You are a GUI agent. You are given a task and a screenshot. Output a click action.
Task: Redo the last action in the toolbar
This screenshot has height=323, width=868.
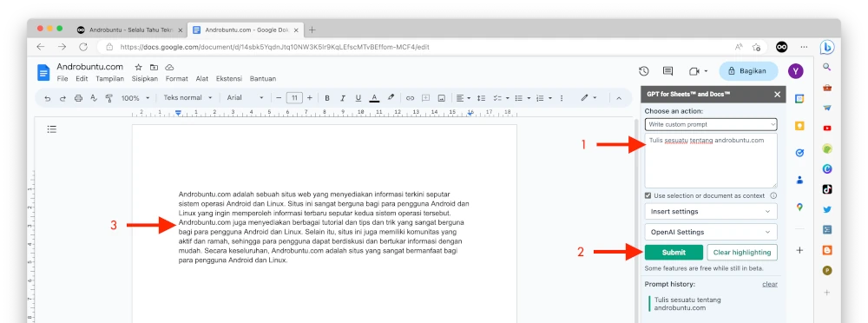pyautogui.click(x=62, y=98)
